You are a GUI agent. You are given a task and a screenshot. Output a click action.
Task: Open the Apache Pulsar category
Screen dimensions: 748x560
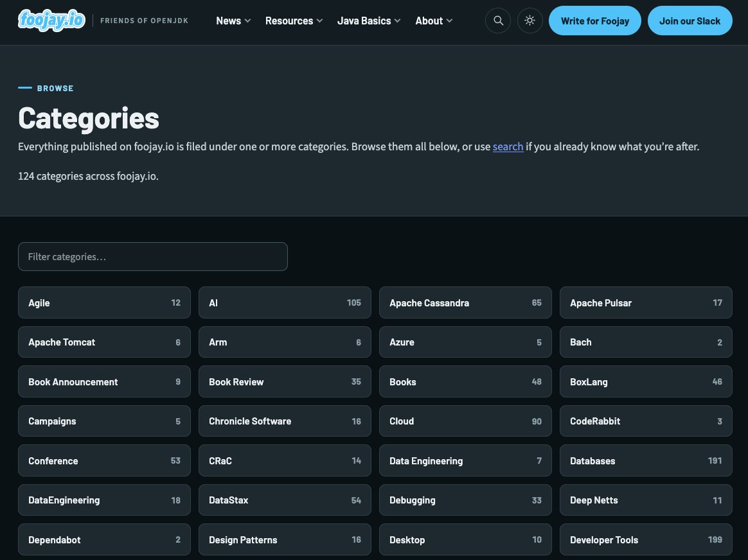coord(646,302)
